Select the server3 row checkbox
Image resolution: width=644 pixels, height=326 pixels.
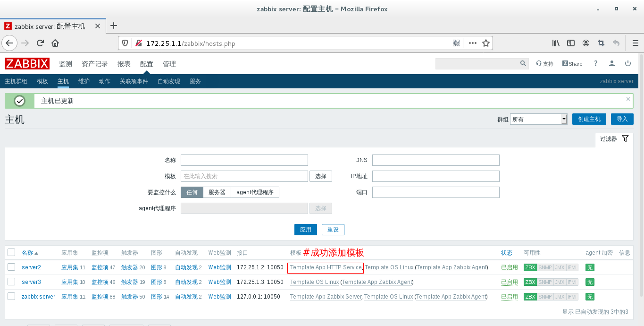(11, 282)
